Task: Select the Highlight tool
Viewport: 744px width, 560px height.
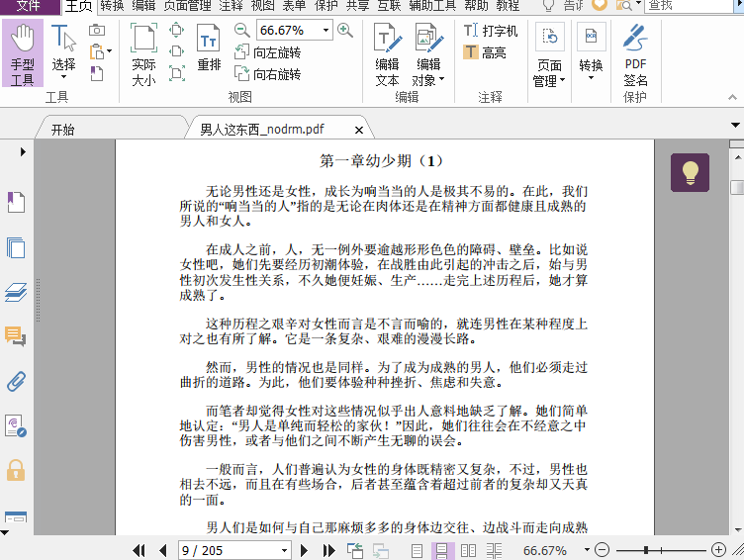Action: [485, 52]
